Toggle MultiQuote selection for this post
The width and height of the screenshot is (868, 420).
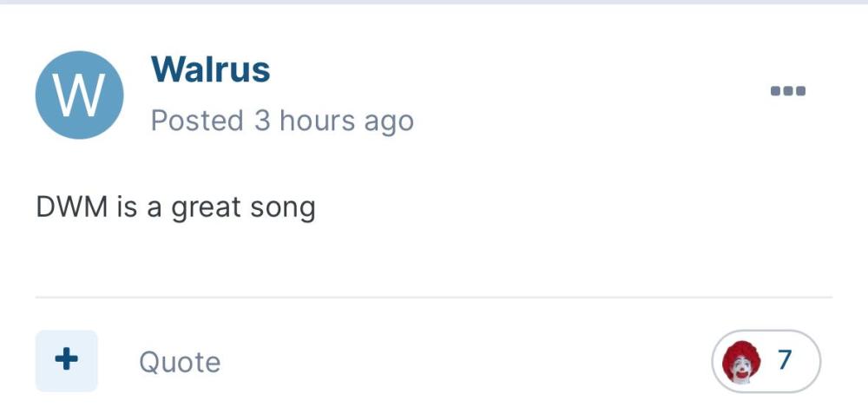coord(67,360)
